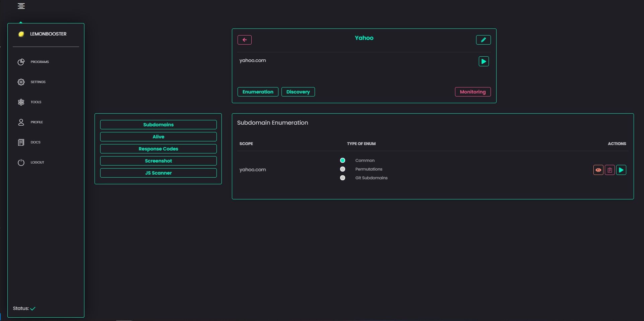Image resolution: width=644 pixels, height=321 pixels.
Task: Log out via the power icon
Action: [21, 163]
